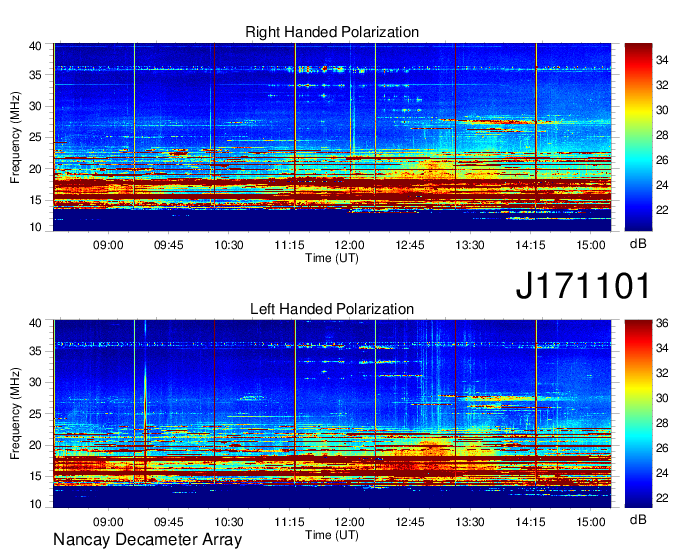Click the "30" value on the Left Handed color bar
The height and width of the screenshot is (552, 680).
(x=662, y=398)
